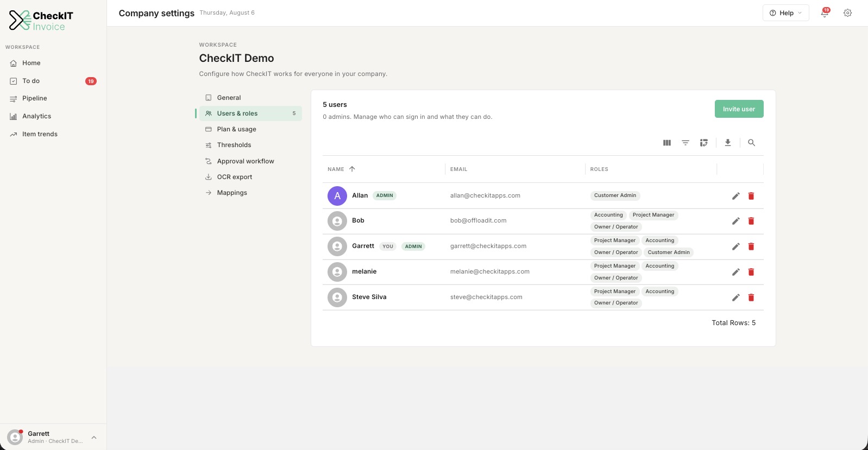The height and width of the screenshot is (450, 868).
Task: Expand the Garrett account menu chevron
Action: (x=94, y=438)
